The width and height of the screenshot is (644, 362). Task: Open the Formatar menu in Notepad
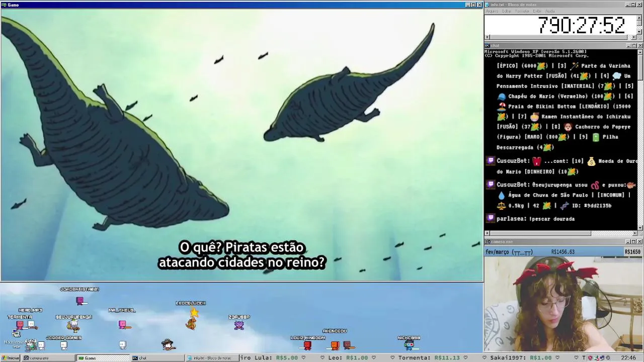tap(522, 11)
